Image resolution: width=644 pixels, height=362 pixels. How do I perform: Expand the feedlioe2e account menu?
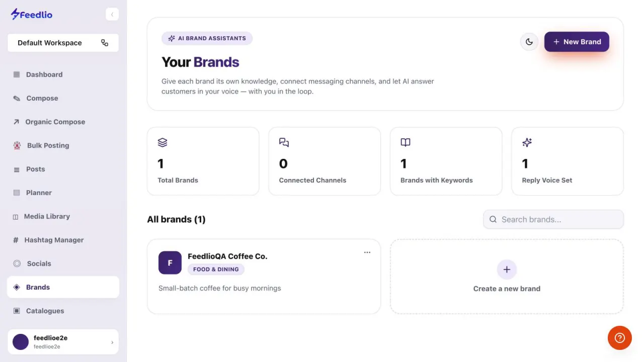coord(63,342)
